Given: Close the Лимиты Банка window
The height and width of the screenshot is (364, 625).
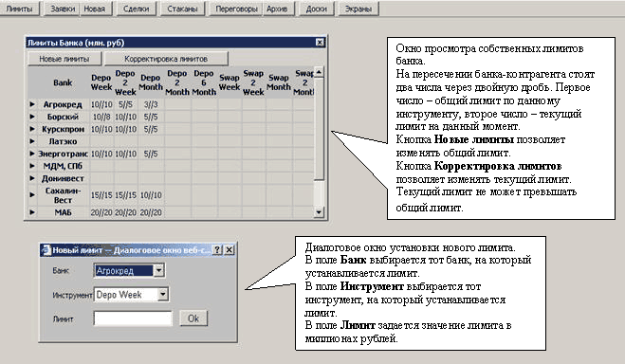Looking at the screenshot, I should point(320,43).
